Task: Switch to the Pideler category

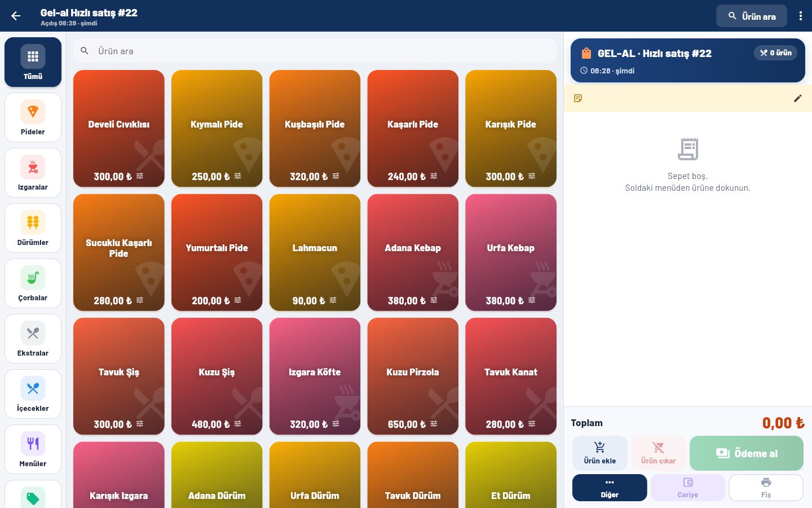Action: tap(33, 117)
